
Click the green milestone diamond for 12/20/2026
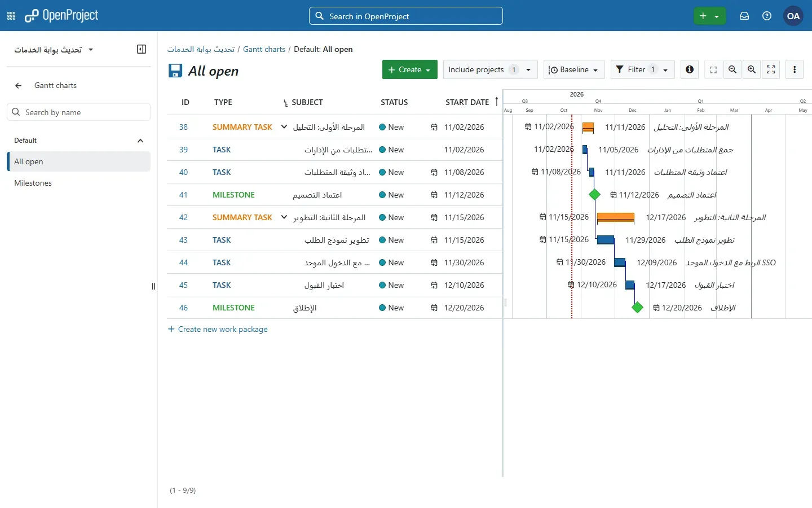[x=638, y=308]
